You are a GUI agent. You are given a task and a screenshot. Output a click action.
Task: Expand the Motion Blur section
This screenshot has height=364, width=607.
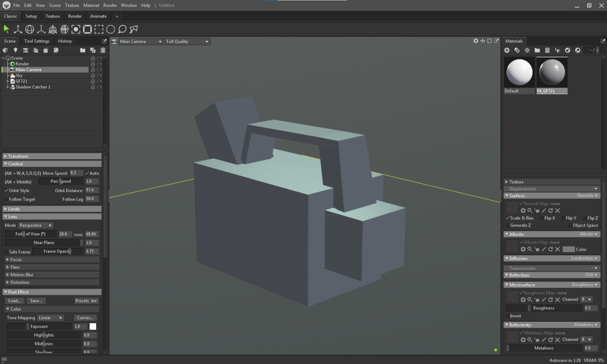[x=52, y=275]
